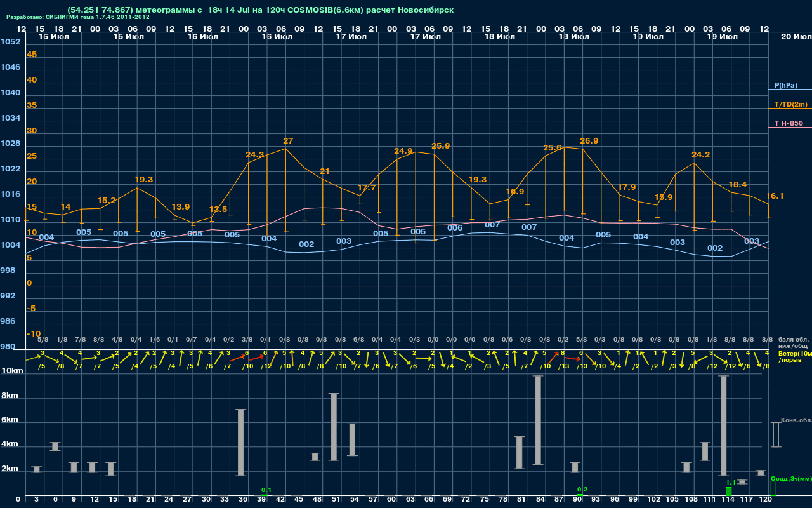Screen dimensions: 812x508
Task: Click the 13.9 temperature label
Action: coord(181,207)
